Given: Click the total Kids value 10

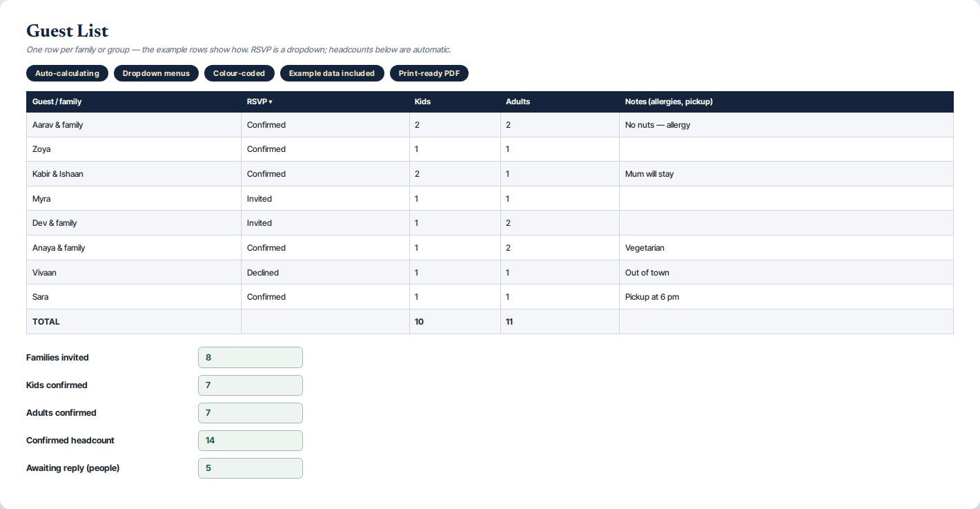Looking at the screenshot, I should click(x=455, y=322).
